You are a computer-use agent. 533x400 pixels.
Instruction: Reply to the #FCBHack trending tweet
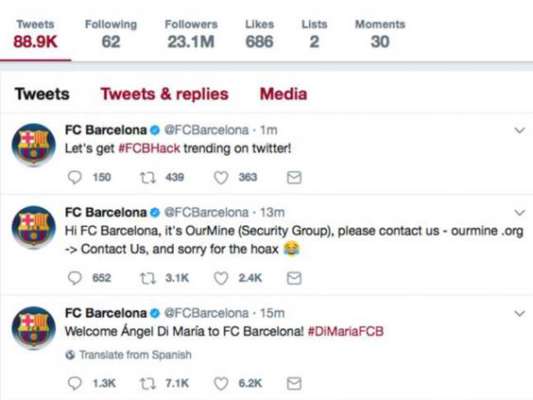coord(74,177)
